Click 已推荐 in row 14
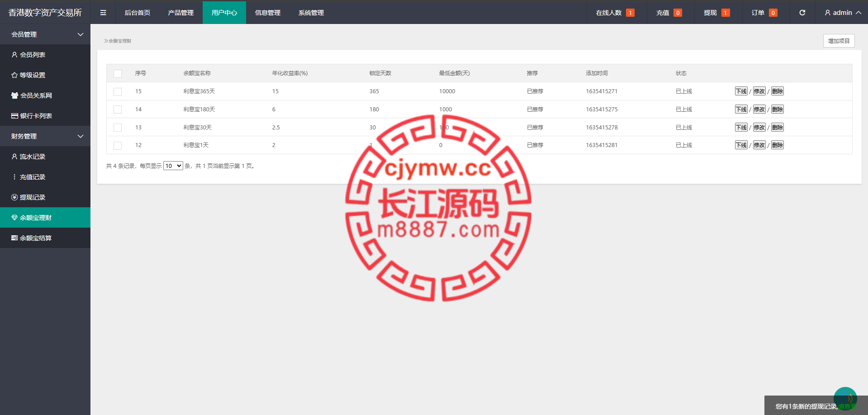Image resolution: width=868 pixels, height=415 pixels. [x=535, y=109]
